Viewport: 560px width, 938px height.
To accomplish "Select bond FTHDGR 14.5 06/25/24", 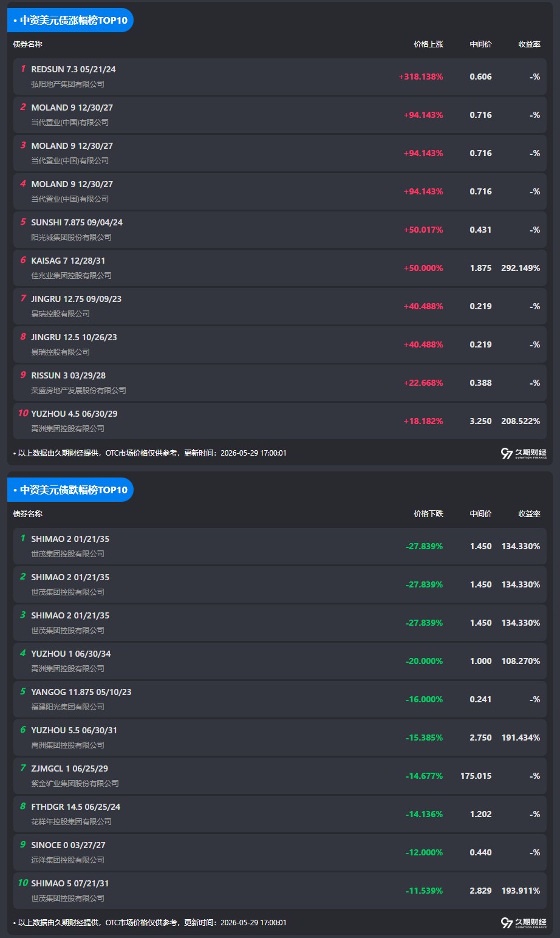I will coord(76,807).
